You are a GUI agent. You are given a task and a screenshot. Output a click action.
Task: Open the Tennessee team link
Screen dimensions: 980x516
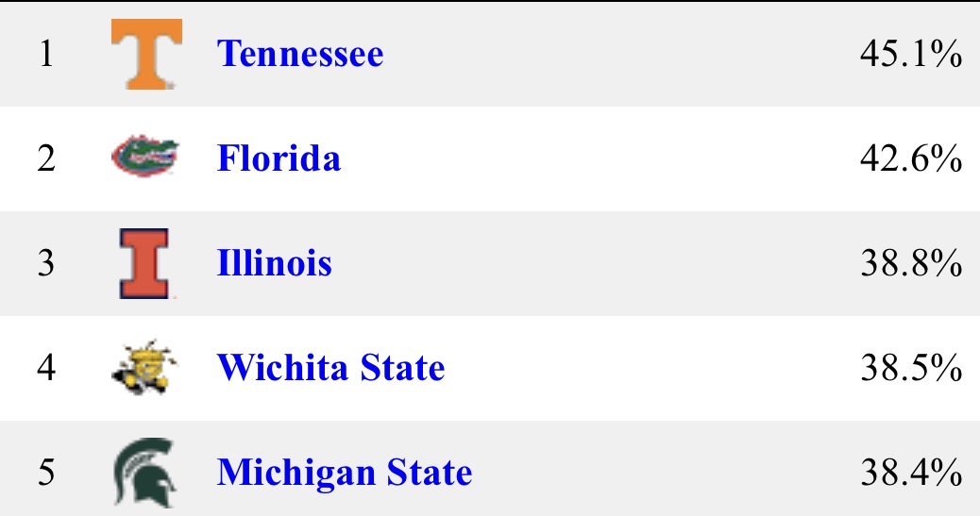coord(300,54)
